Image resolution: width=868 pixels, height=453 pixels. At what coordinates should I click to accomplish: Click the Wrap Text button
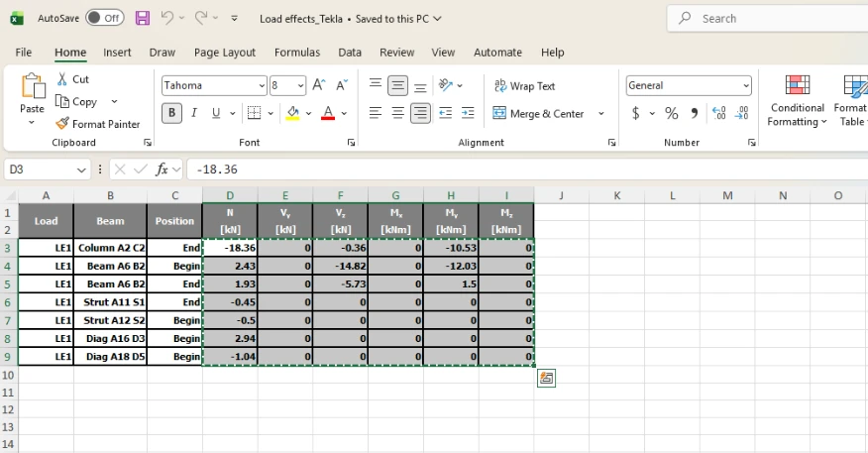(524, 86)
